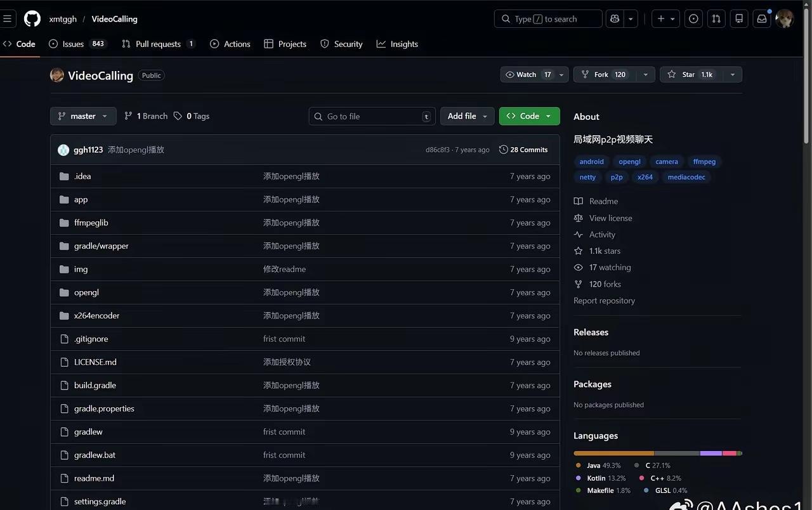The height and width of the screenshot is (510, 812).
Task: Click the pulse icon next to Activity
Action: (x=579, y=234)
